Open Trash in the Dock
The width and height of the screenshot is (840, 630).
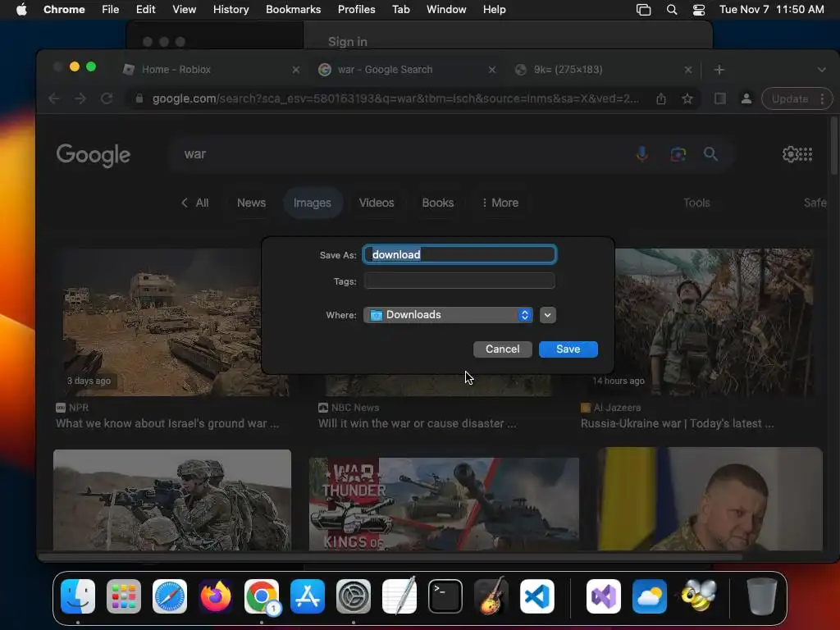click(761, 596)
